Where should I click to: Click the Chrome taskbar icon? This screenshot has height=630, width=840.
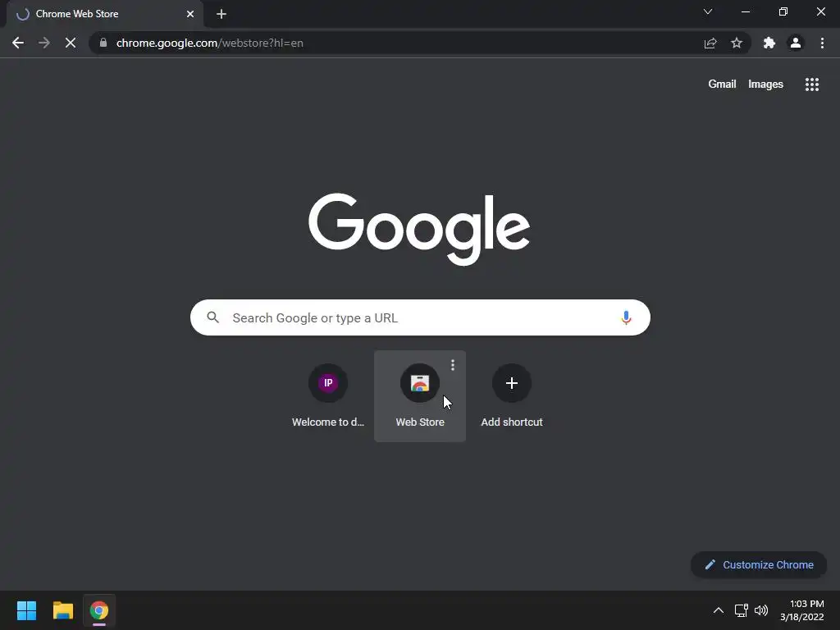tap(99, 610)
